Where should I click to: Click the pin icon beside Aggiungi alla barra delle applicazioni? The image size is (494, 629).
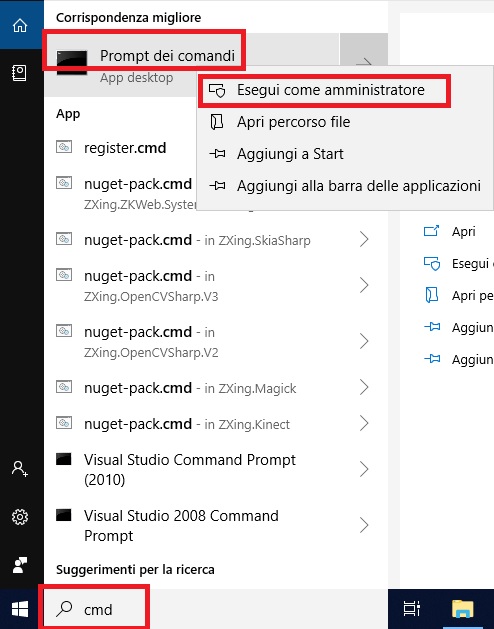(x=218, y=186)
